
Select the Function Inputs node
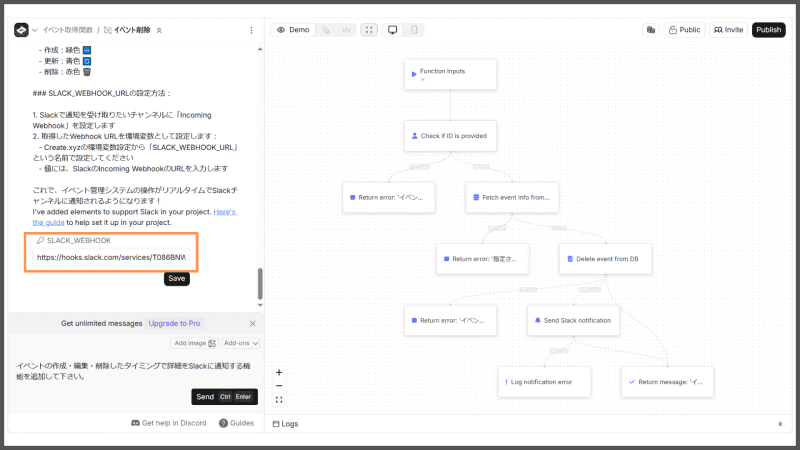450,74
